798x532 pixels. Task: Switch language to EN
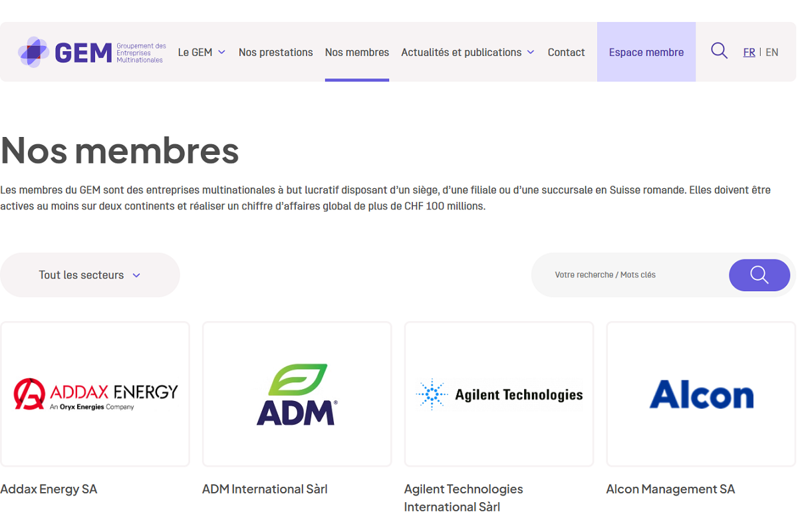[772, 53]
